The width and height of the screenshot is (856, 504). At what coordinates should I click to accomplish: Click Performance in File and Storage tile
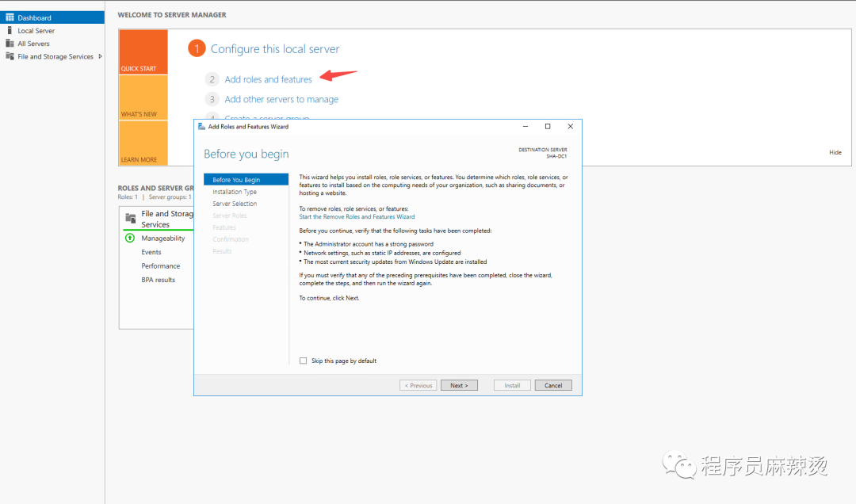[160, 266]
